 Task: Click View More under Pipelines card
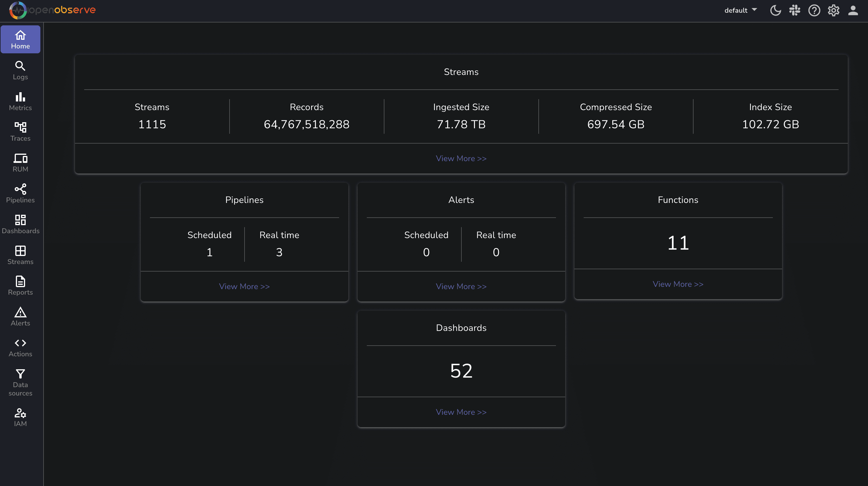point(244,286)
